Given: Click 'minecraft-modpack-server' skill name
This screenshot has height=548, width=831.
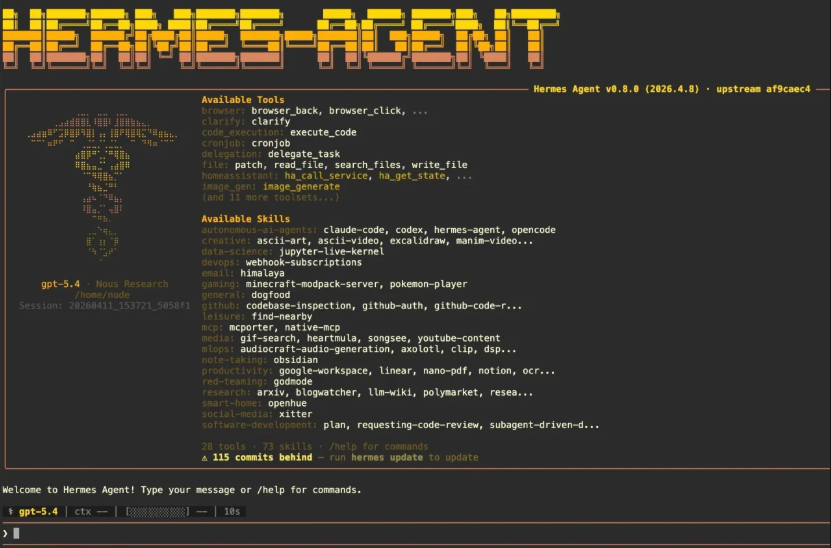Looking at the screenshot, I should [312, 284].
